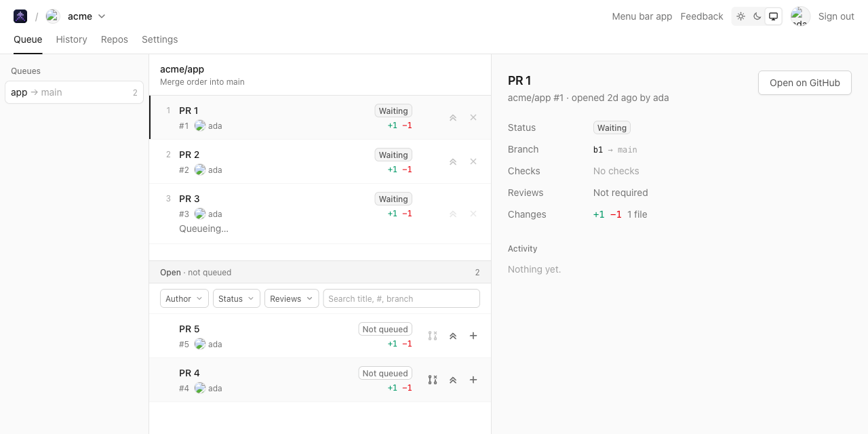The image size is (868, 434).
Task: Click Waiting status badge in details panel
Action: click(x=612, y=127)
